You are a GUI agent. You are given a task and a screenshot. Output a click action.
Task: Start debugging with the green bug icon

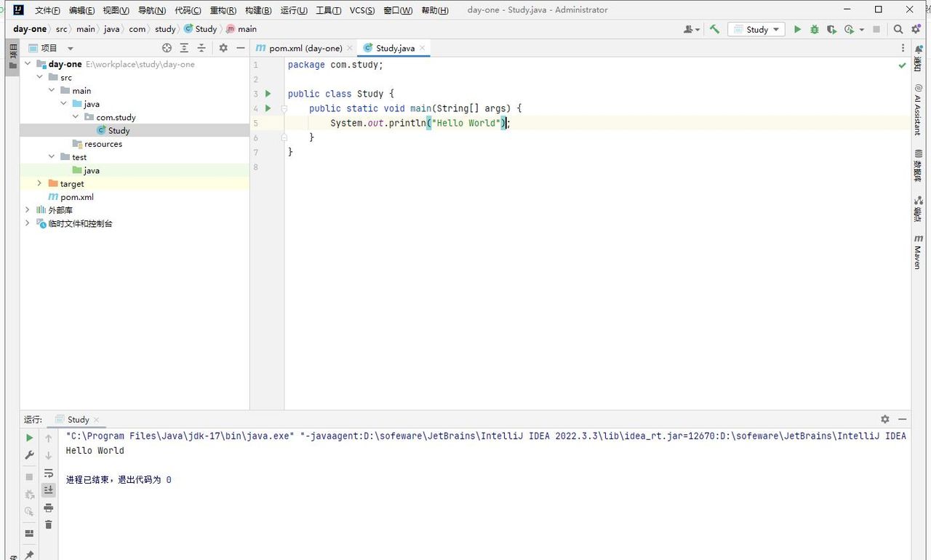[814, 29]
